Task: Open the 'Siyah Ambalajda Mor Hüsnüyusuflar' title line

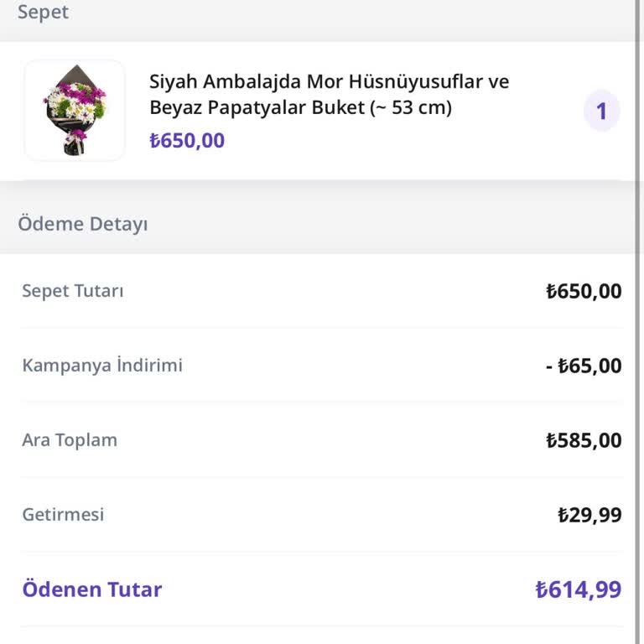Action: click(329, 82)
